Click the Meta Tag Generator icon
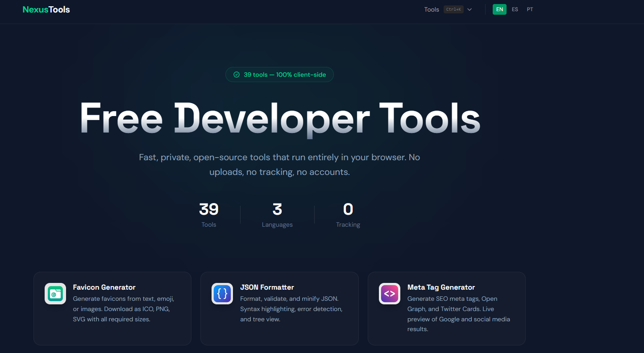Image resolution: width=644 pixels, height=353 pixels. (x=390, y=294)
